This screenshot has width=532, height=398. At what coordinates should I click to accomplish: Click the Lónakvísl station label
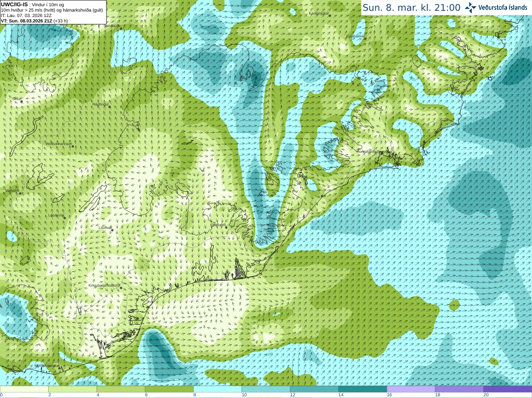pyautogui.click(x=56, y=215)
